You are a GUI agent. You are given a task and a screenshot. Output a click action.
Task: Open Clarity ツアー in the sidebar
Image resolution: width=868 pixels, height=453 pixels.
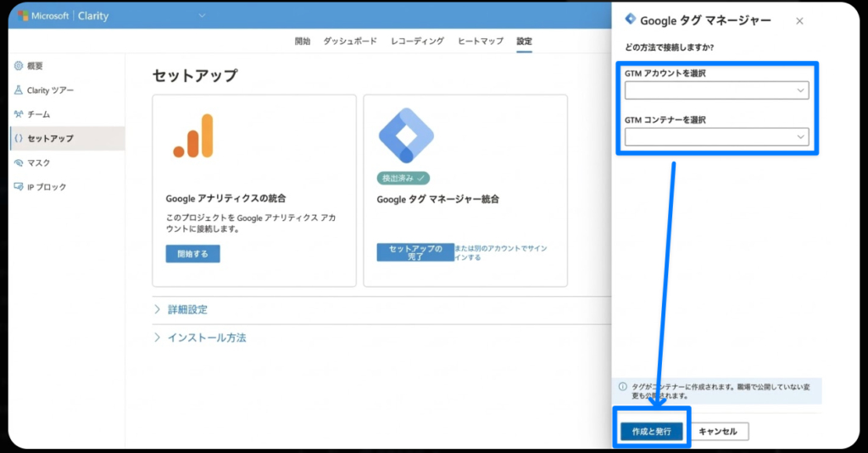pyautogui.click(x=49, y=91)
